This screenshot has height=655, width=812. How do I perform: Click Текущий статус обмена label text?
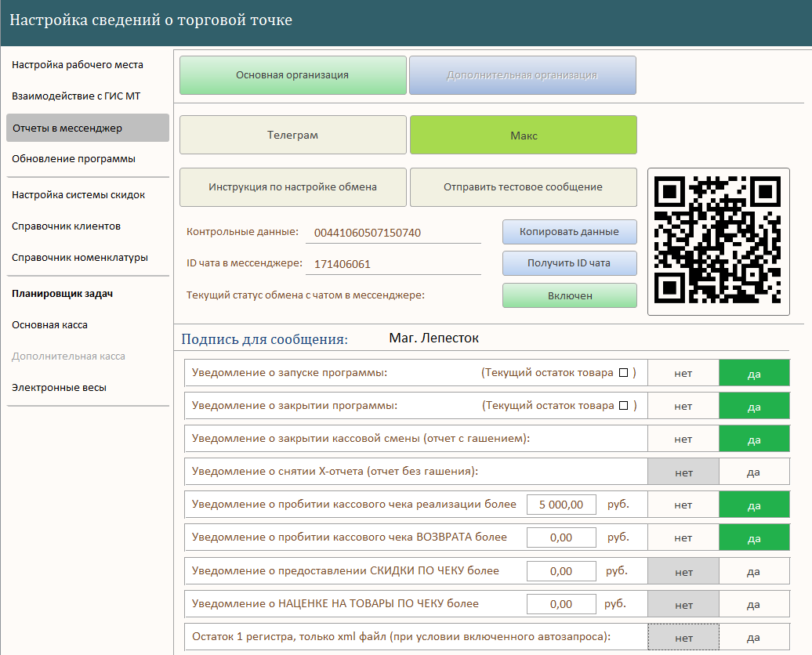point(306,295)
